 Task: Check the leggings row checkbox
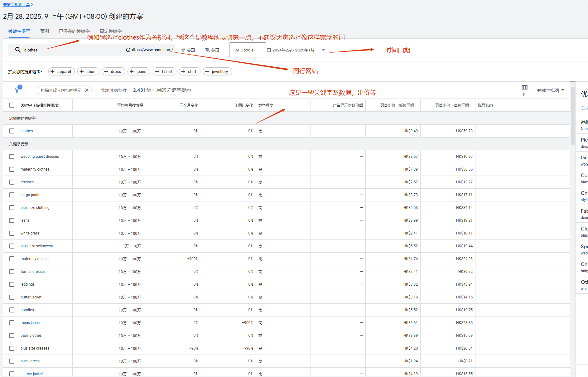point(12,284)
